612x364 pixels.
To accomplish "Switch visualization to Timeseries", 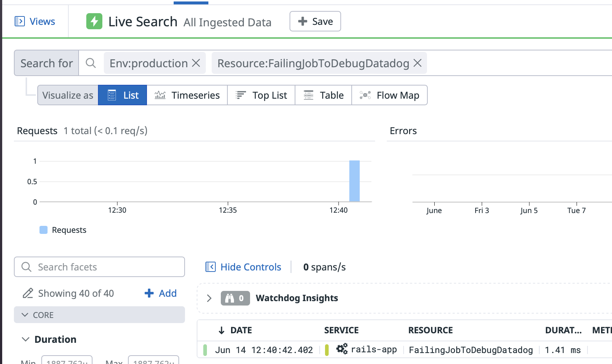I will point(187,95).
